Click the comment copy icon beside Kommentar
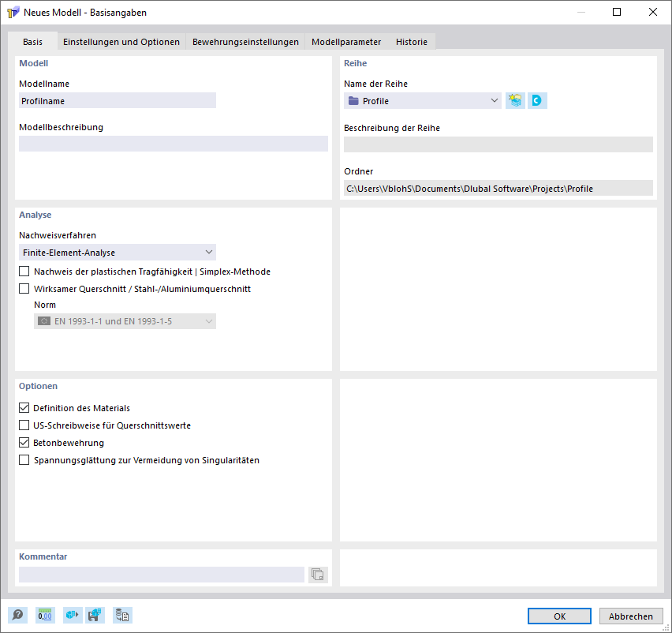 coord(318,575)
